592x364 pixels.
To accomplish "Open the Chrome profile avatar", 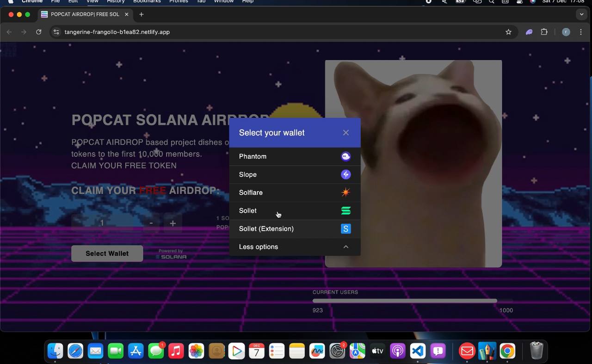I will (x=566, y=32).
